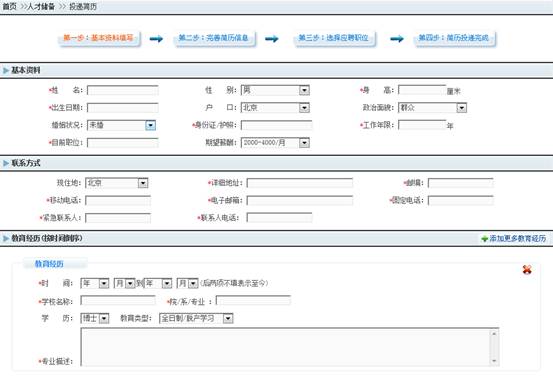The height and width of the screenshot is (381, 553).
Task: Click the 电子邮箱 email input field
Action: coord(300,200)
